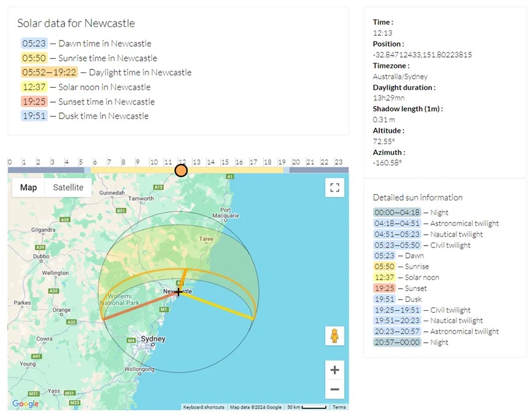Click the 12:37 solar noon badge
Viewport: 532px width, 414px height.
pos(34,87)
